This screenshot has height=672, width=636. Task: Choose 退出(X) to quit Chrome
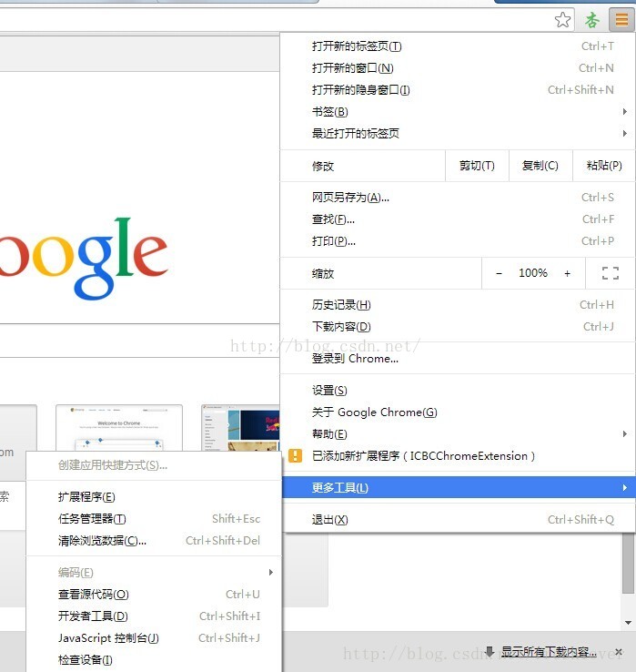[x=458, y=519]
